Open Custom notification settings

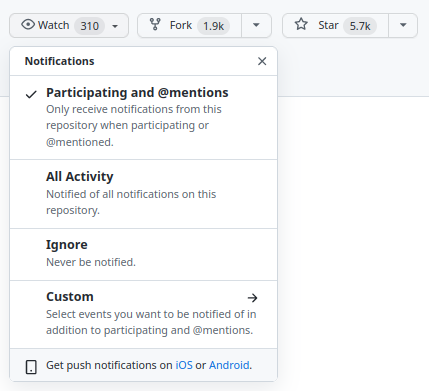[144, 315]
